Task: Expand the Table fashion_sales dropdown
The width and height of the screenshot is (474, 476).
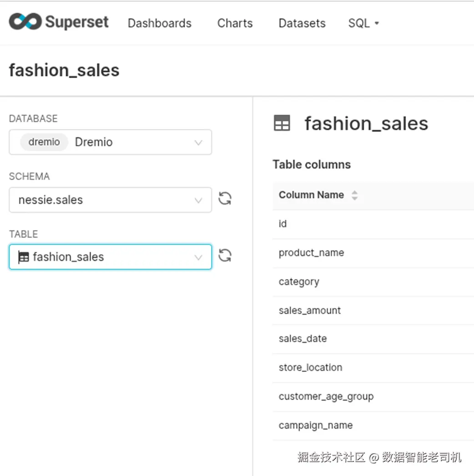Action: point(198,257)
